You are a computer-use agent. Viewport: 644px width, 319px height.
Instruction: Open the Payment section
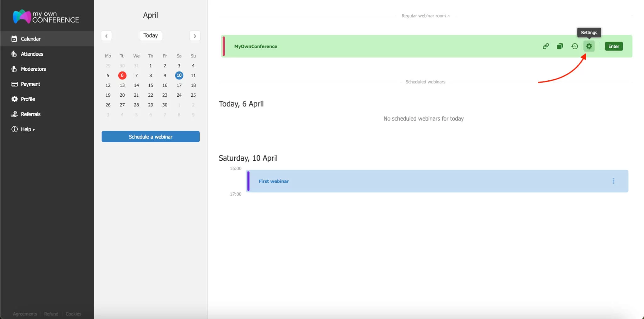click(30, 84)
